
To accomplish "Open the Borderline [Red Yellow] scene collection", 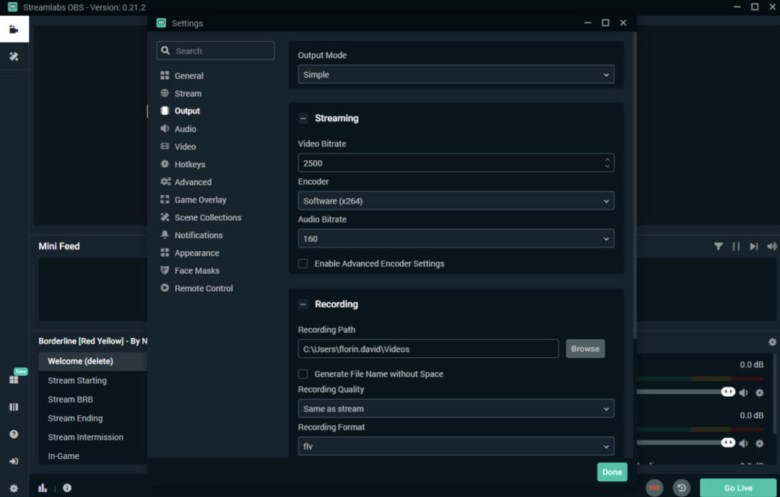I will [93, 341].
